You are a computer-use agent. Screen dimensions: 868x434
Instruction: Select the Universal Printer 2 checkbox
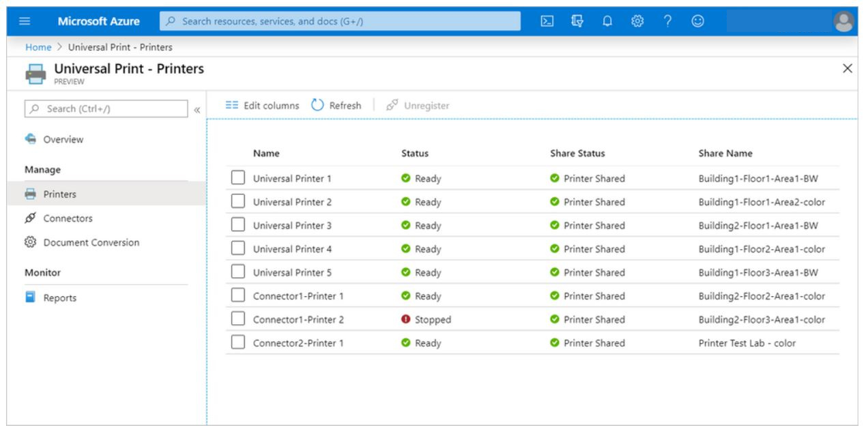pyautogui.click(x=237, y=202)
